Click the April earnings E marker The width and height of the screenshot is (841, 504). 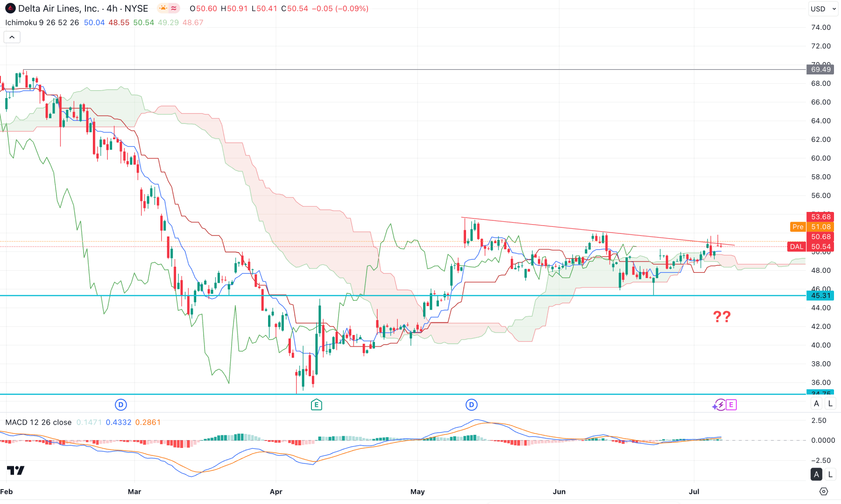tap(316, 405)
